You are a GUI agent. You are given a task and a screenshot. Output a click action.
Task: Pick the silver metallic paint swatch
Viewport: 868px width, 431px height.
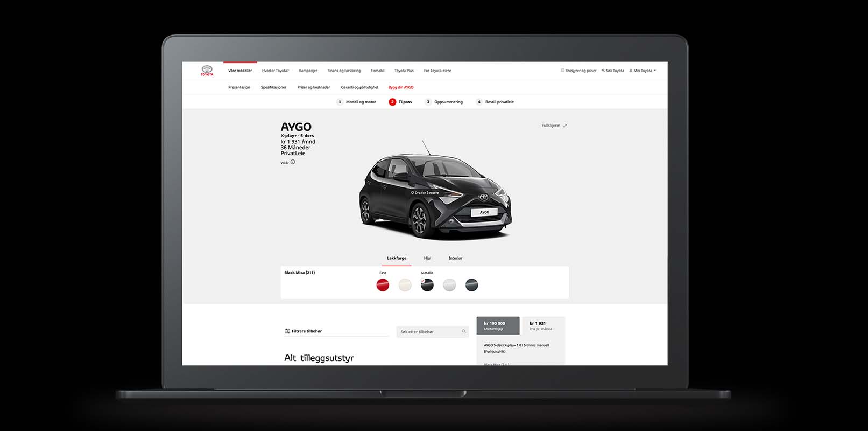[x=449, y=285]
